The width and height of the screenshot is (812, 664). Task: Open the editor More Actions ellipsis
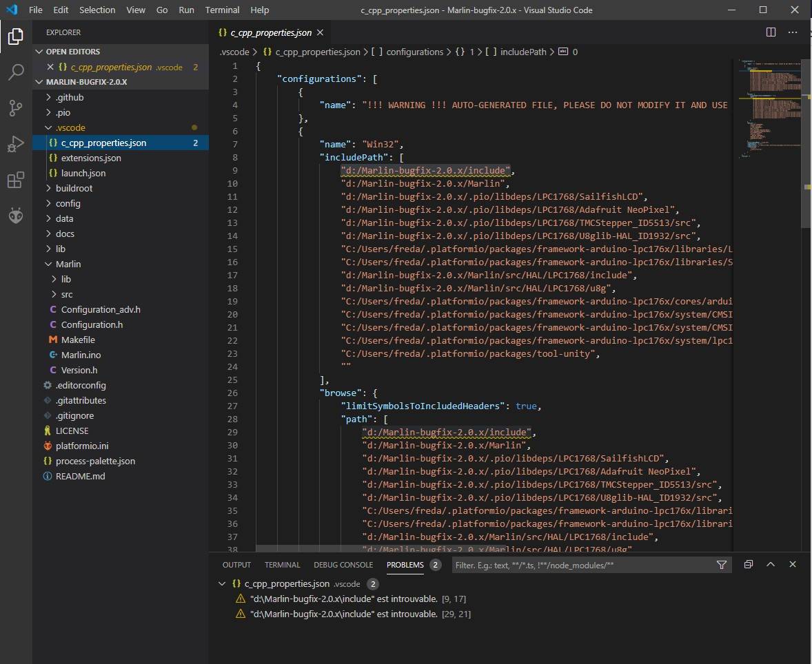click(793, 32)
